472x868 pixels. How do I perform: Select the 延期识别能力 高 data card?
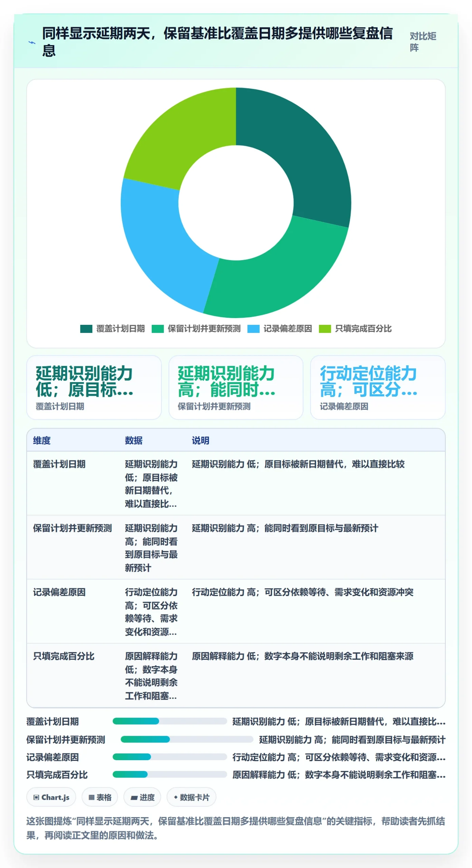point(236,387)
